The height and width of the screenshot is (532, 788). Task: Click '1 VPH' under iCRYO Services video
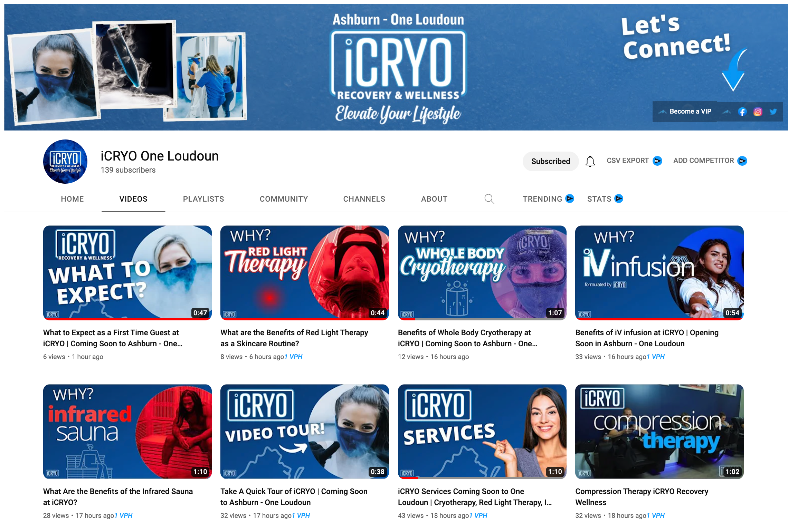(478, 515)
